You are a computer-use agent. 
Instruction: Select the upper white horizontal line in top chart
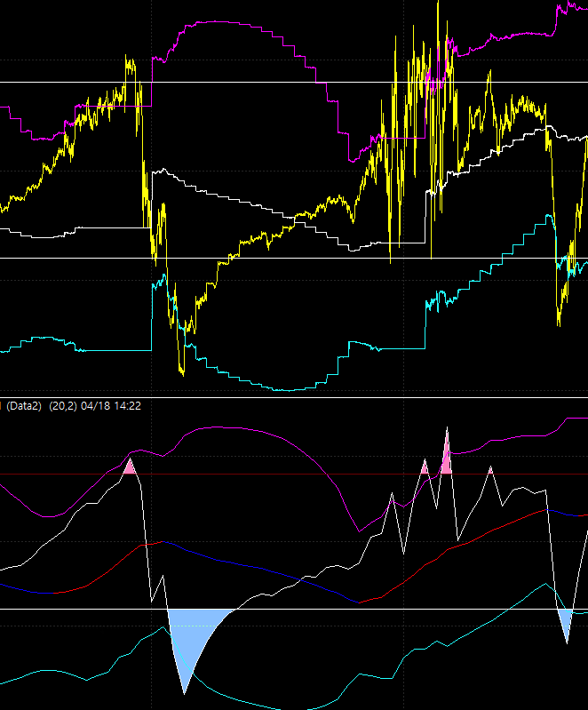[x=266, y=83]
